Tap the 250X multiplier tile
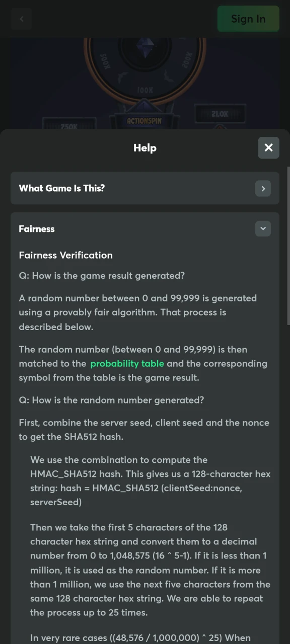Screen dimensions: 290x644 click(69, 124)
